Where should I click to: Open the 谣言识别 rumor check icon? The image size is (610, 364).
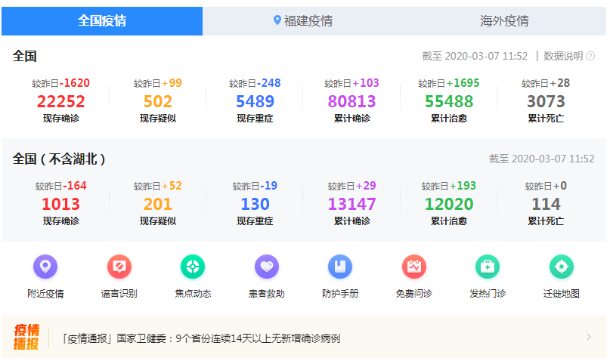tap(119, 267)
